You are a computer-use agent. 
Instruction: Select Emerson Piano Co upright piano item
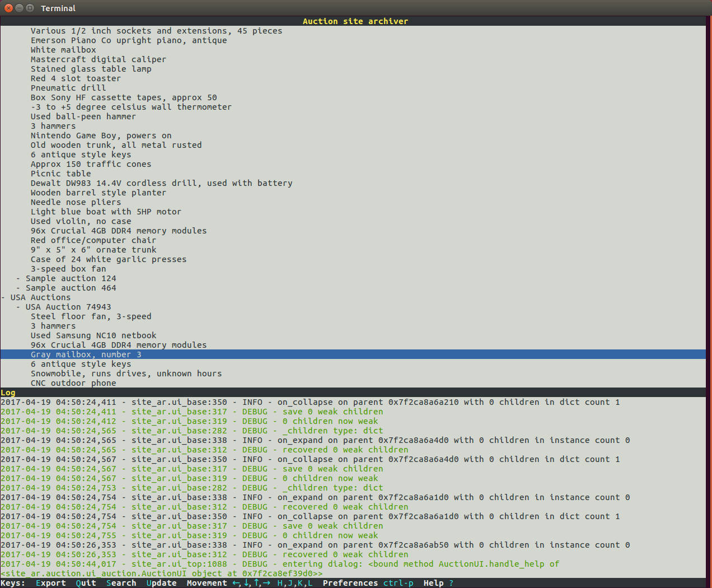pyautogui.click(x=129, y=40)
